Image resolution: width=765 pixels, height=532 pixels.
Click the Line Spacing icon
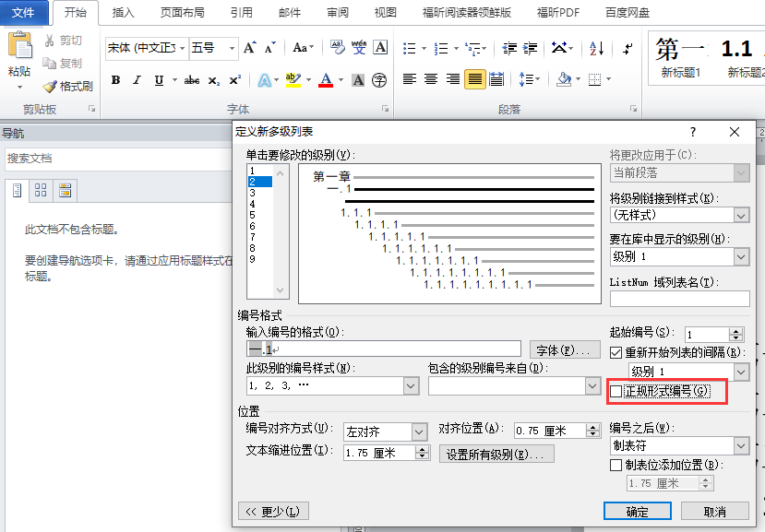click(526, 79)
